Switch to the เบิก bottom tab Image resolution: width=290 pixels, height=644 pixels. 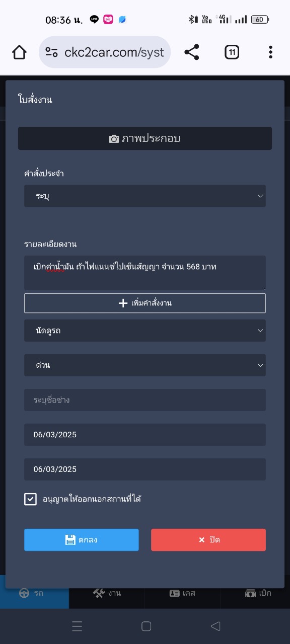pyautogui.click(x=258, y=593)
